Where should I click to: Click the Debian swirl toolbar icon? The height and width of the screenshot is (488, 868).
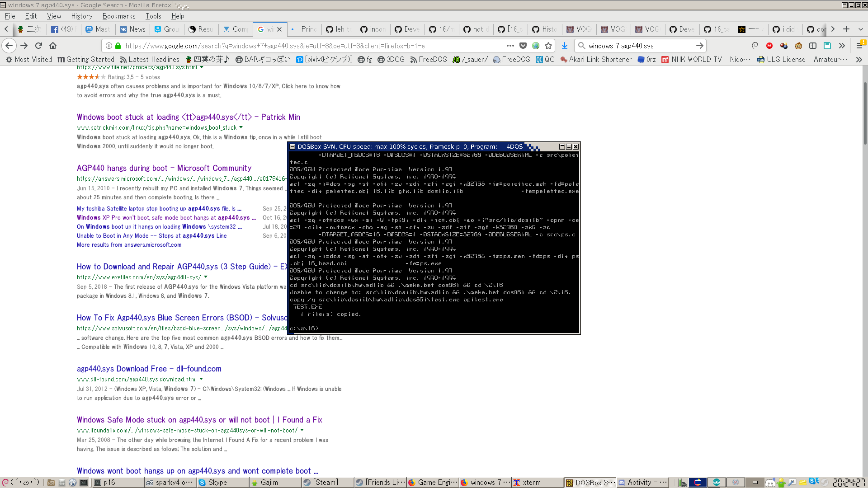(x=755, y=46)
